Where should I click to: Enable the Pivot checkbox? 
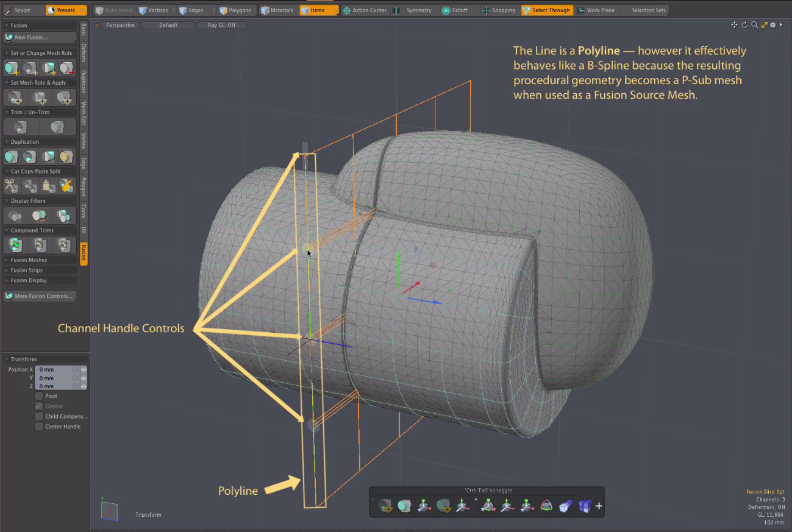39,396
